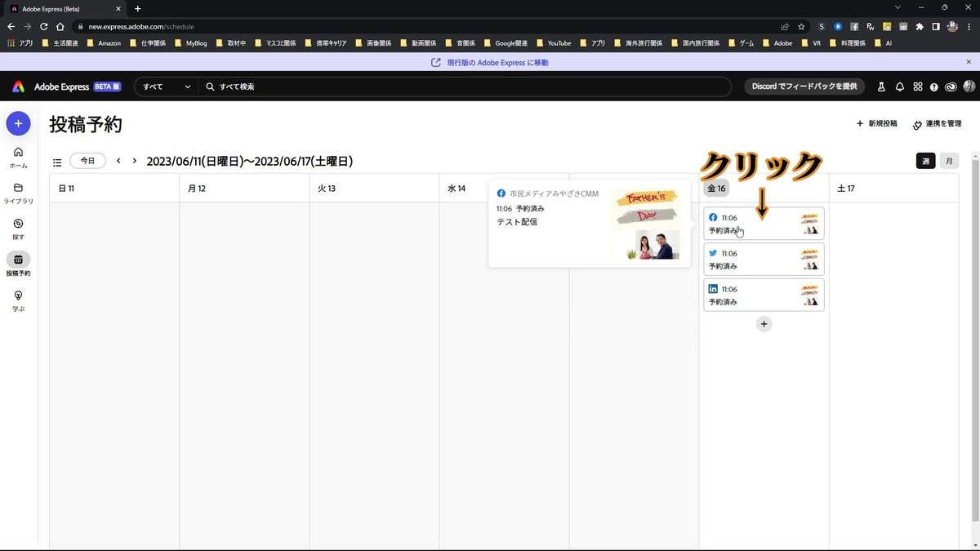This screenshot has width=980, height=551.
Task: Click the Chrome profile avatar
Action: click(x=952, y=26)
